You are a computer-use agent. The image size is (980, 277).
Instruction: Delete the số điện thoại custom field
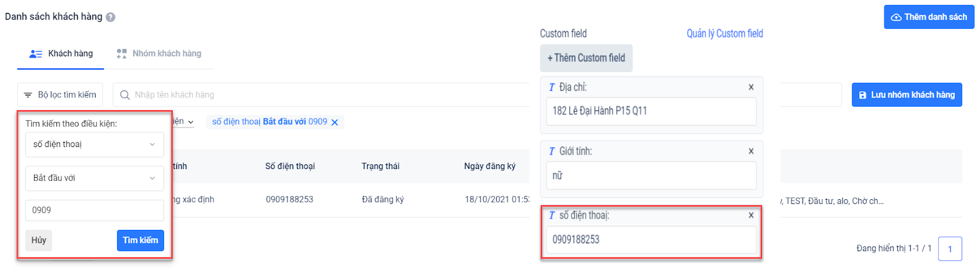(751, 216)
